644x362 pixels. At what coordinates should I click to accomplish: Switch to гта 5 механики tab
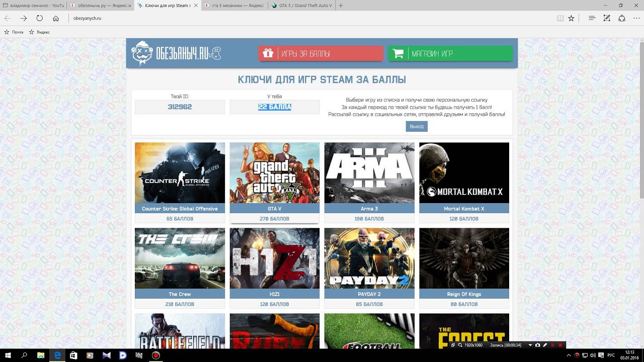point(234,6)
